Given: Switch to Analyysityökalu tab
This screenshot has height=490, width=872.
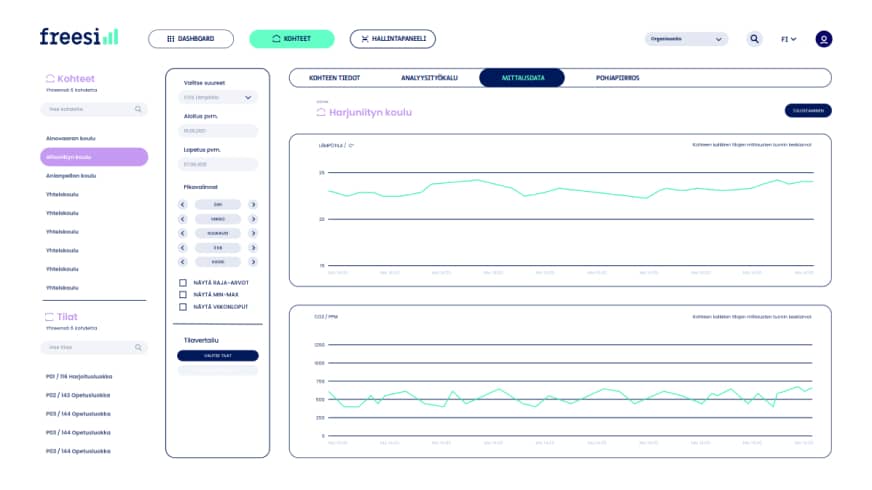Looking at the screenshot, I should [429, 78].
